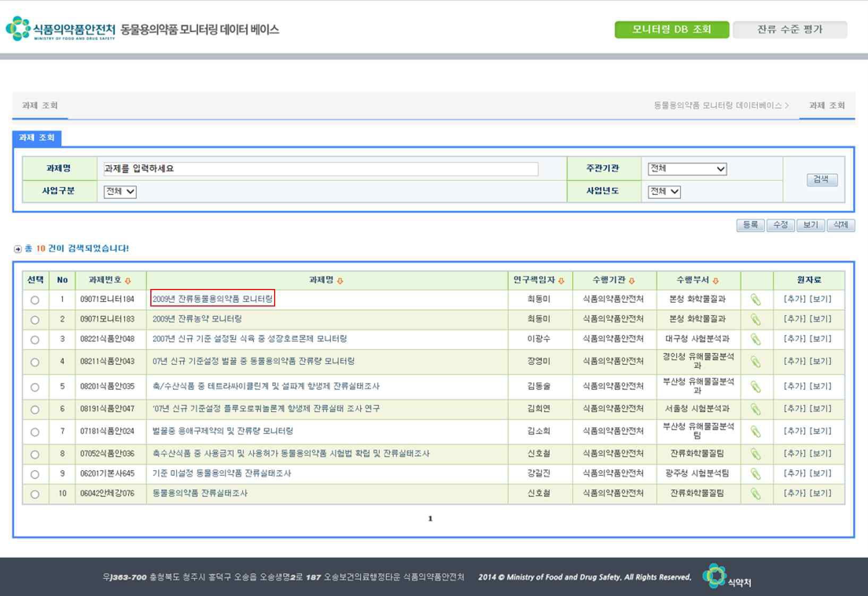
Task: Click researcher name 이광수
Action: coord(539,339)
